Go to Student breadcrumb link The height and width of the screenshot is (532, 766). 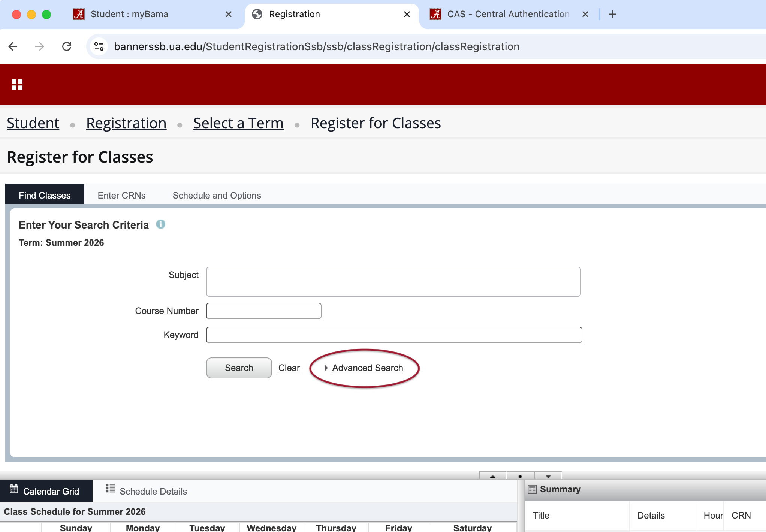pos(33,123)
